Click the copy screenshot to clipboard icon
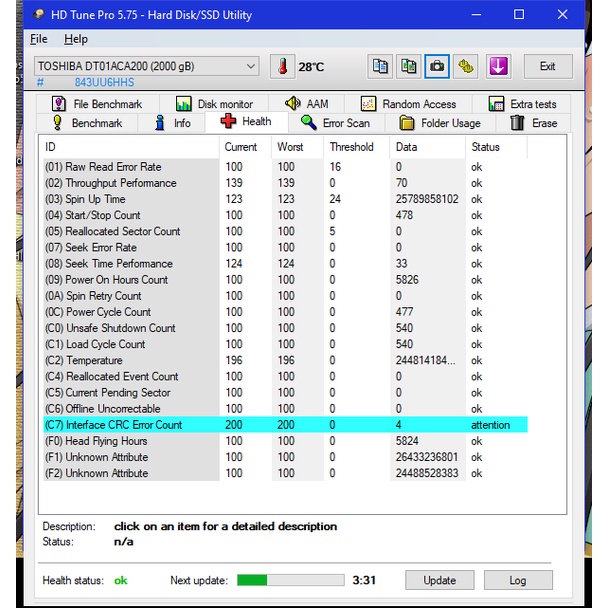Image resolution: width=608 pixels, height=608 pixels. coord(408,66)
